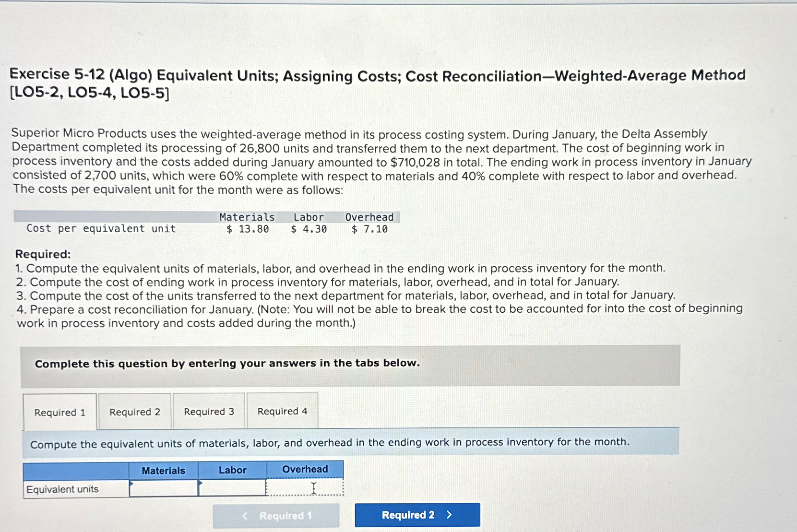
Task: Click the Materials equivalent units input cell
Action: point(164,488)
